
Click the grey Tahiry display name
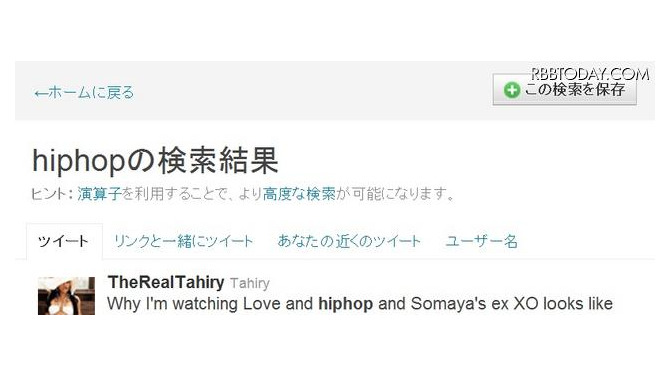[x=250, y=283]
